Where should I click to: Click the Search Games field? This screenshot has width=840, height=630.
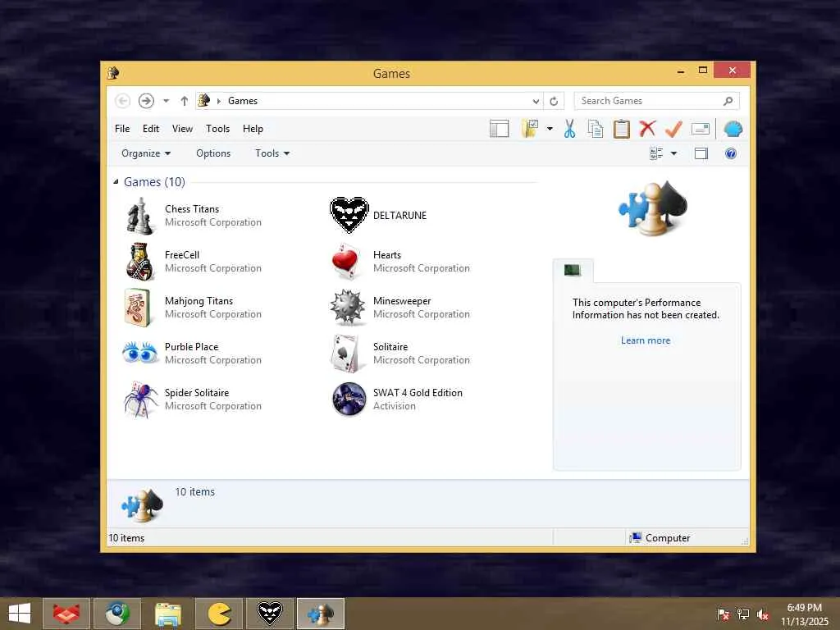pos(657,101)
